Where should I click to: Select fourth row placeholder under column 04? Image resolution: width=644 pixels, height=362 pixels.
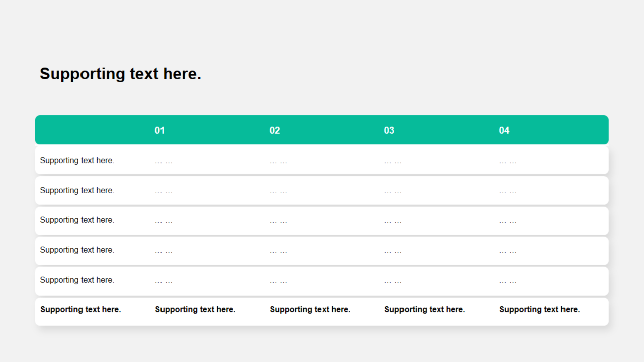pyautogui.click(x=508, y=251)
